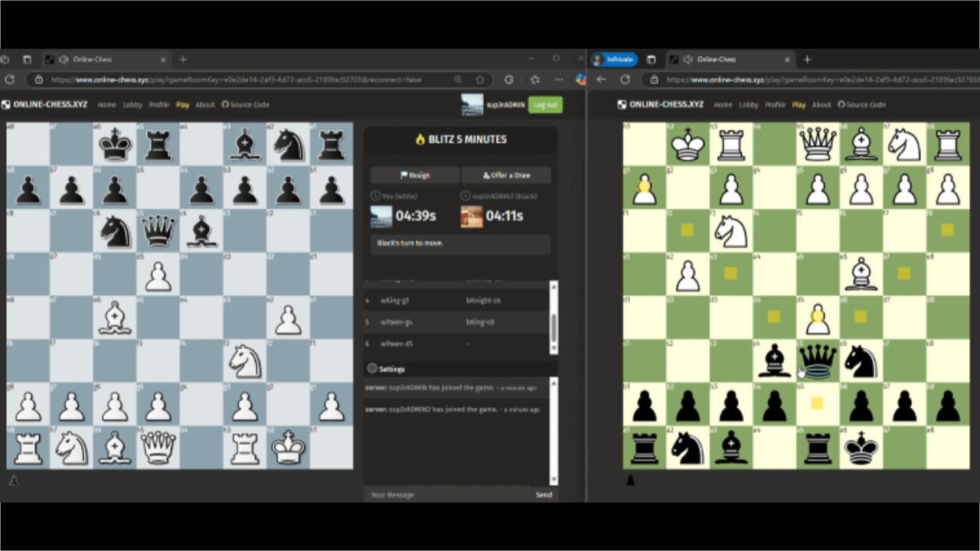
Task: Add this page to favorites in left window
Action: [480, 80]
